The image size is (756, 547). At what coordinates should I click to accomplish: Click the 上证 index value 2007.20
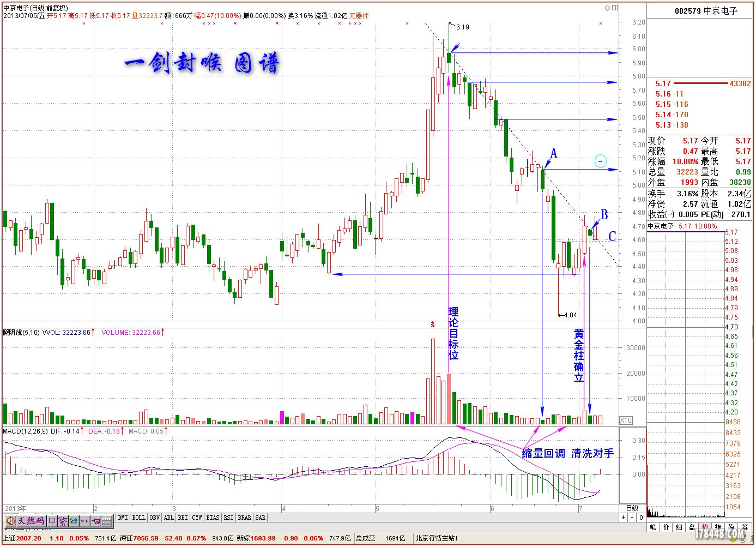(x=28, y=538)
